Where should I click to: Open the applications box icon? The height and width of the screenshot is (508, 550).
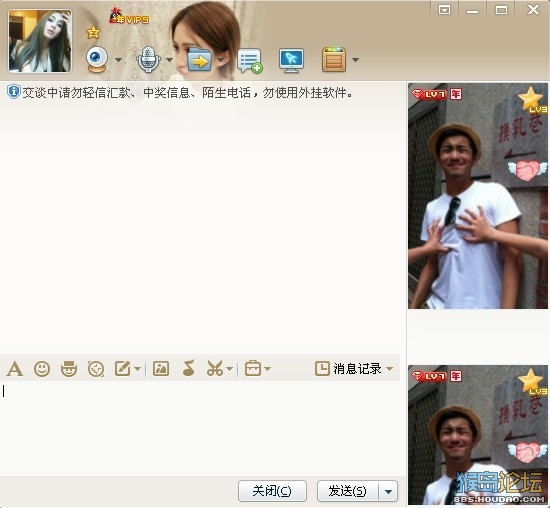334,60
